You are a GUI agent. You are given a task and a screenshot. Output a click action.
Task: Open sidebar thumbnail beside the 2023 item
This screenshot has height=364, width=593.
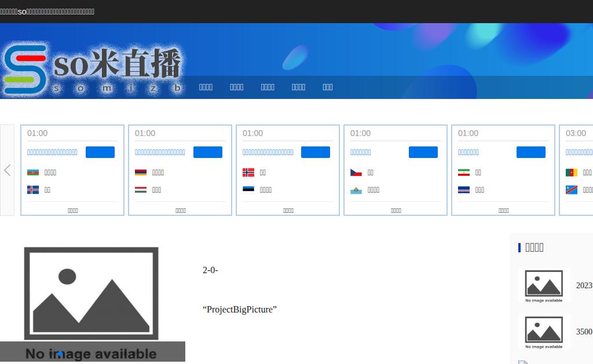click(x=544, y=285)
